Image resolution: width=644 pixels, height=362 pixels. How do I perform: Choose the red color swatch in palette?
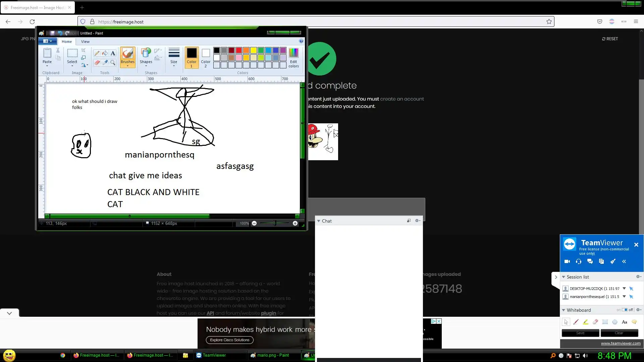point(239,50)
